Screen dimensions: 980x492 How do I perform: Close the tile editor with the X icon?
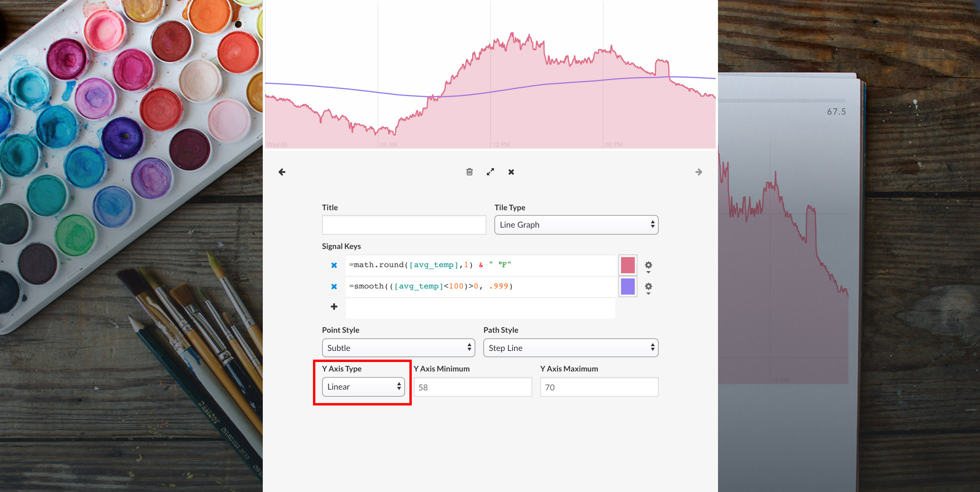click(x=511, y=172)
